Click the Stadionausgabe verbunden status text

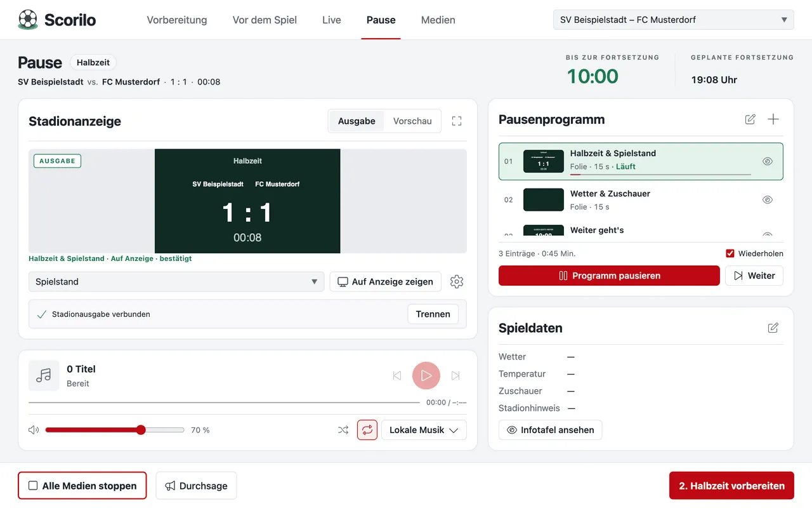[x=101, y=314]
